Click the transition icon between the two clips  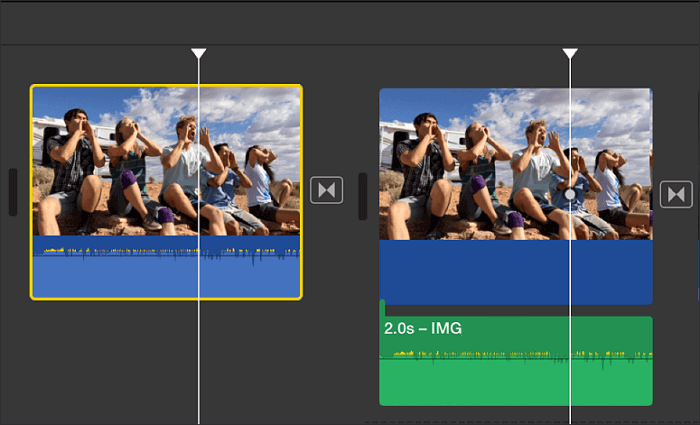pos(326,190)
